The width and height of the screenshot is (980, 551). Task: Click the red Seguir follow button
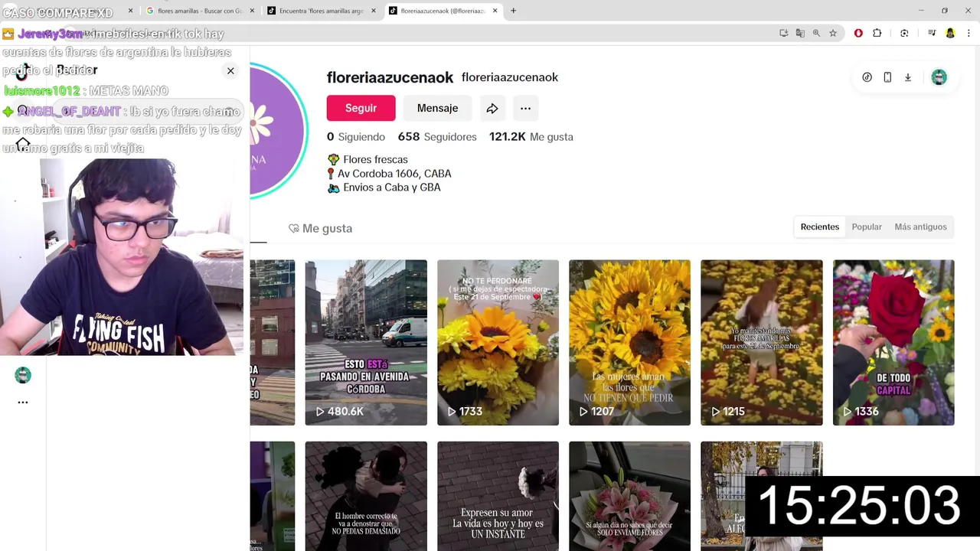(x=361, y=108)
